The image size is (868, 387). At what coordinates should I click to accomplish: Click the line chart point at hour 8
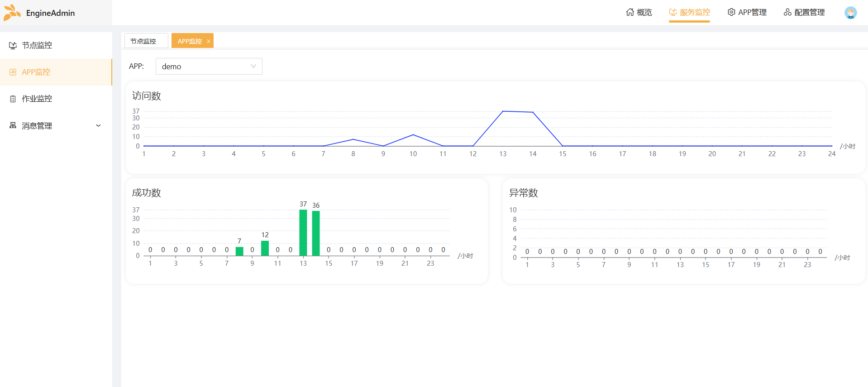(353, 139)
